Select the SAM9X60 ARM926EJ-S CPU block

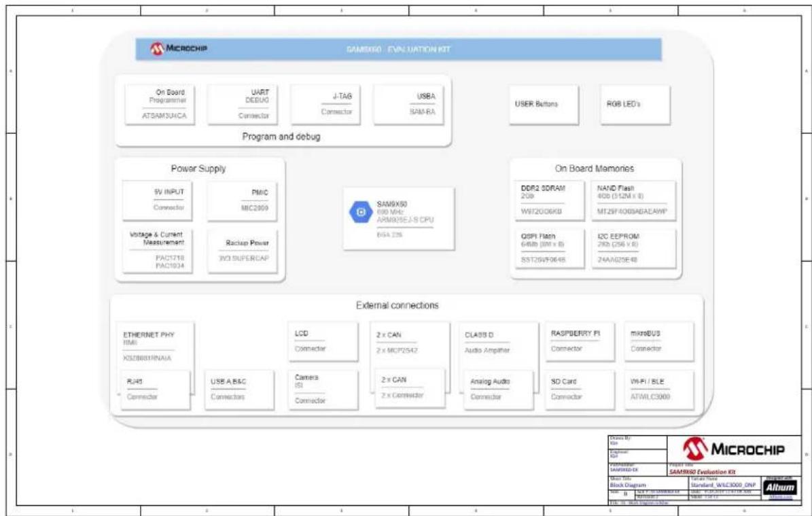[x=398, y=219]
